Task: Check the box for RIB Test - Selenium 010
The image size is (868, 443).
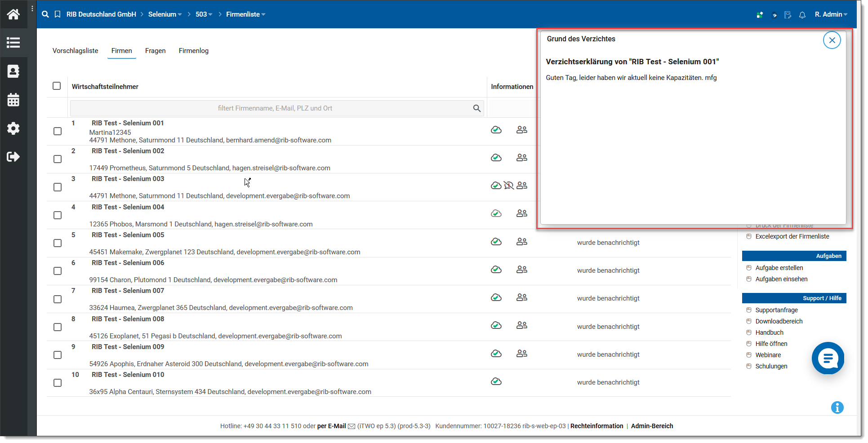Action: (58, 383)
